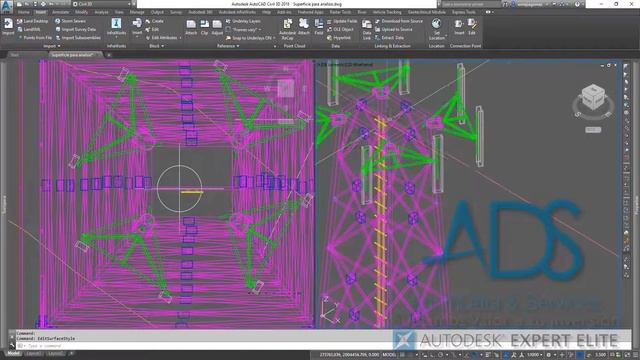The image size is (640, 360).
Task: Open the AutoCAD application menu logo
Action: (x=7, y=6)
